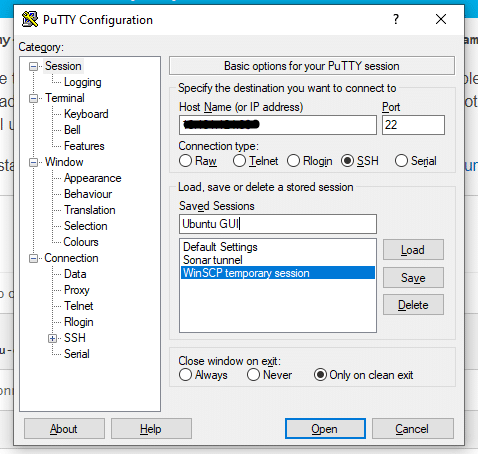Click the PuTTY icon in title bar
Viewport: 478px width, 454px height.
tap(30, 19)
